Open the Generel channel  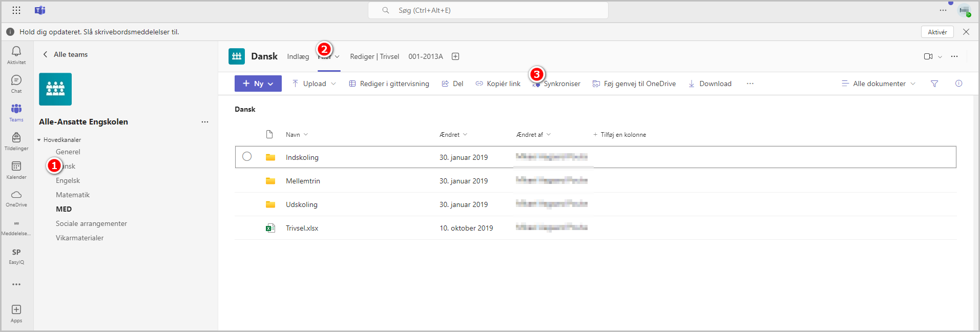tap(68, 152)
